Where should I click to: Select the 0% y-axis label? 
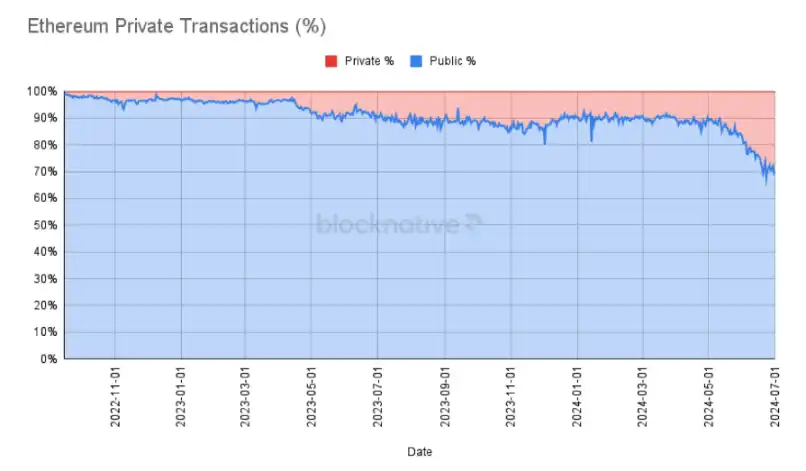point(48,358)
